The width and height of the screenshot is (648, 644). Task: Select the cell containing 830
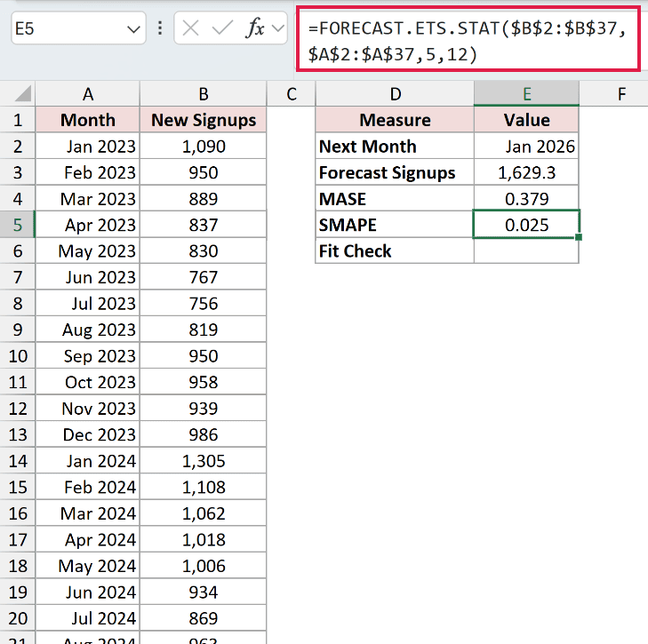204,251
